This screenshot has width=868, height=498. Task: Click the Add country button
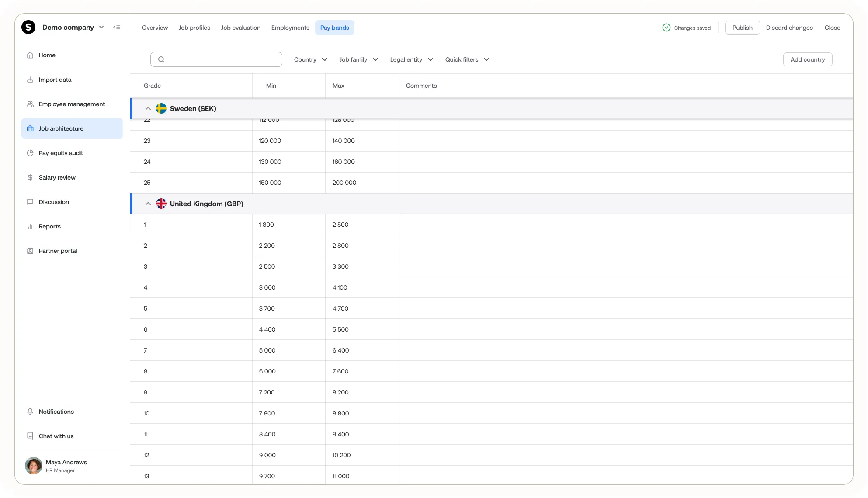(x=807, y=59)
